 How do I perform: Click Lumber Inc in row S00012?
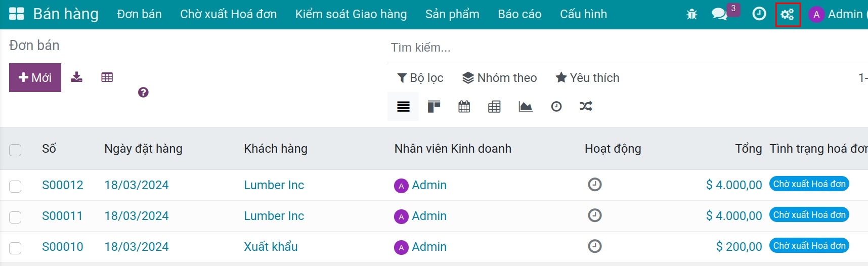pyautogui.click(x=274, y=185)
